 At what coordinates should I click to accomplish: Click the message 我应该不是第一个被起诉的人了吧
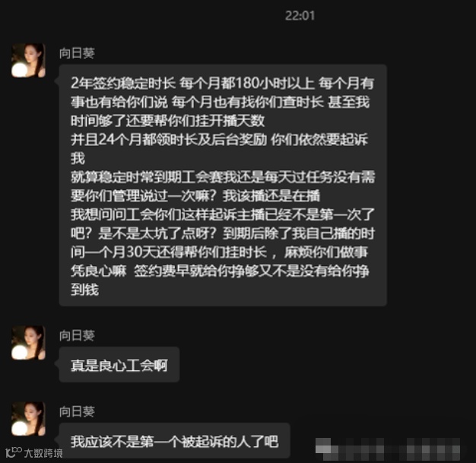[175, 440]
